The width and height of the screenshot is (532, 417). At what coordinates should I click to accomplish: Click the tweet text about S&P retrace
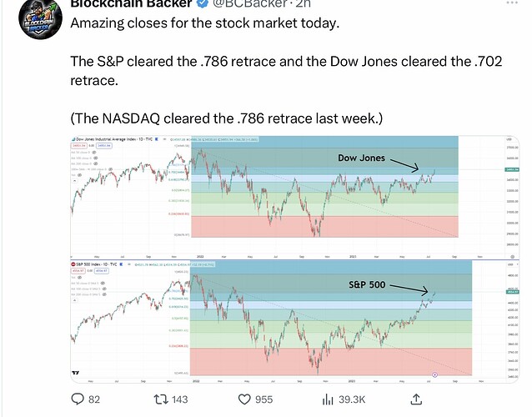286,71
